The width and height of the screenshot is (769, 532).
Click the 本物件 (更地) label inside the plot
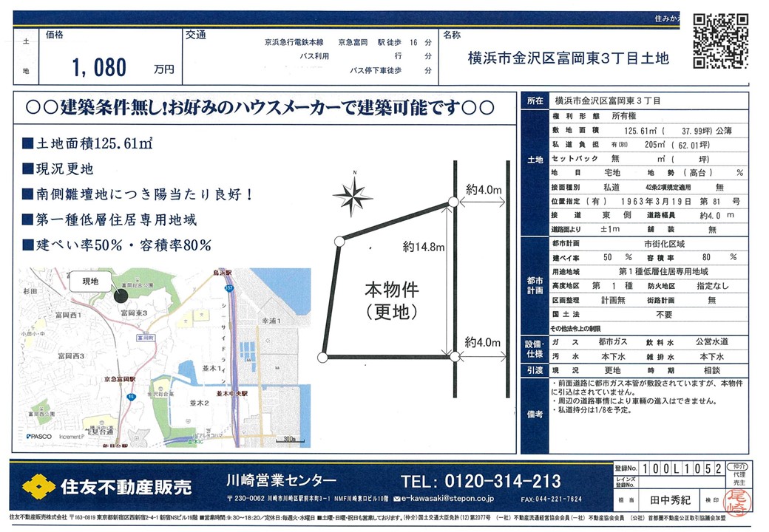[391, 300]
